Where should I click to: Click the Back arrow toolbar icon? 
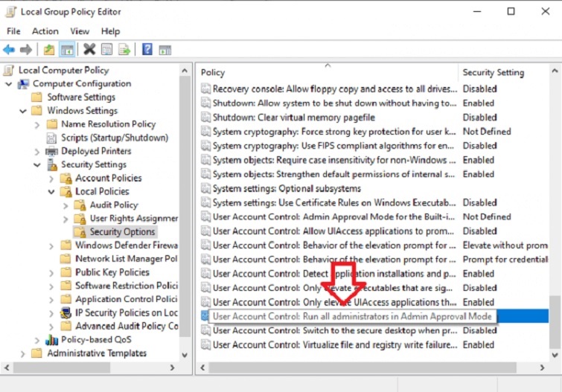[9, 50]
